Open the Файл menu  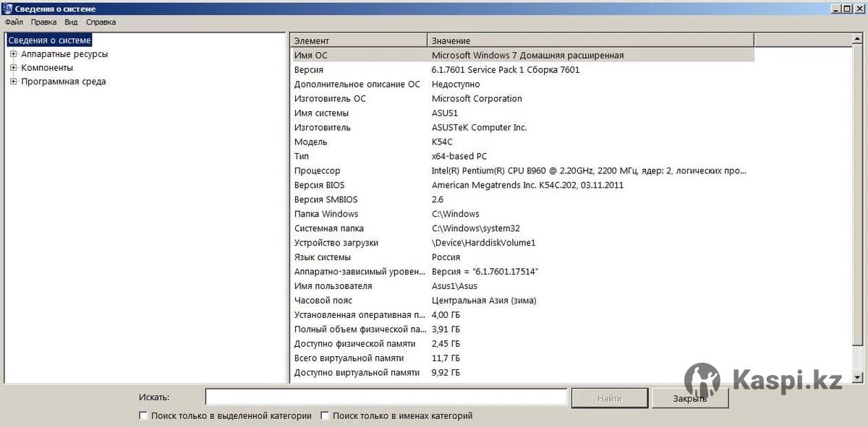coord(14,22)
